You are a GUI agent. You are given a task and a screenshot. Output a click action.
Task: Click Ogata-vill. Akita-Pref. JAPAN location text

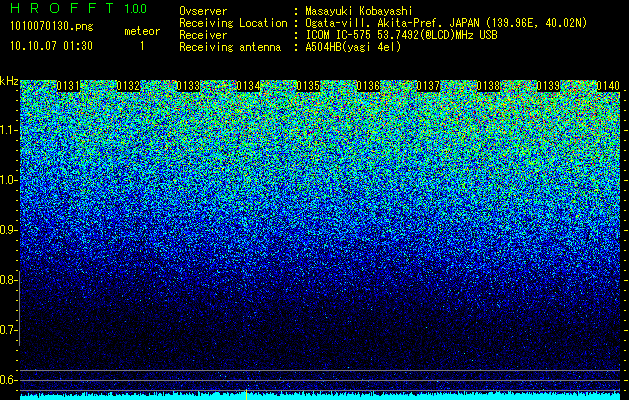pos(446,23)
